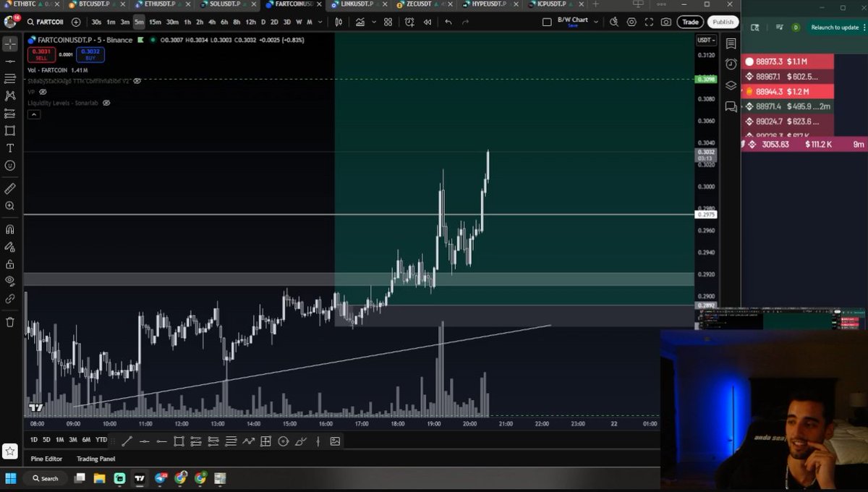Click the TradingView app in the taskbar

(x=140, y=478)
